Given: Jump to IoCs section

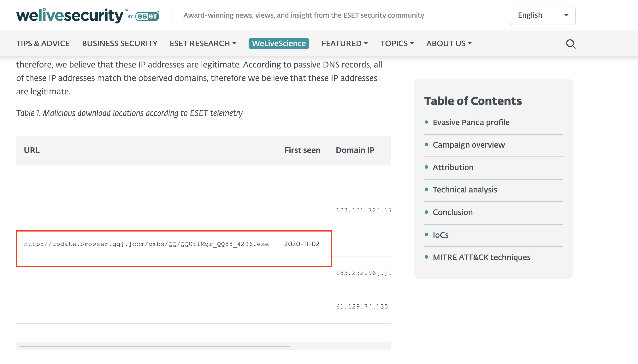Looking at the screenshot, I should coord(440,235).
